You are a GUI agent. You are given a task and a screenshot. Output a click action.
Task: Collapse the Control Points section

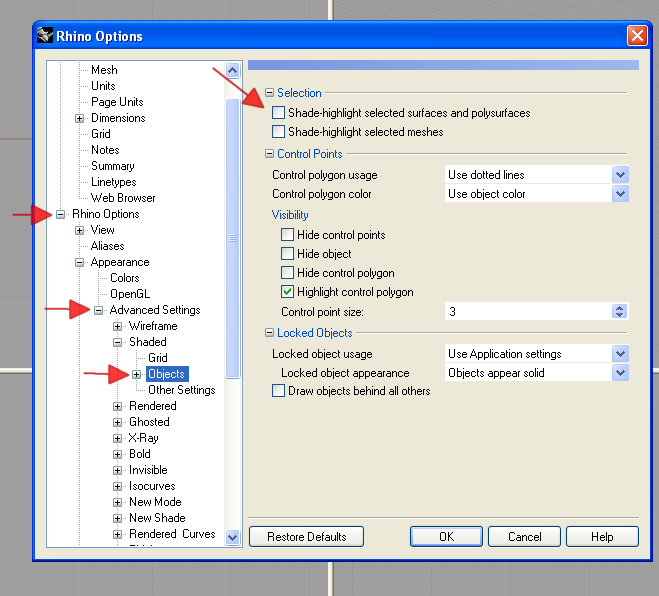[269, 153]
